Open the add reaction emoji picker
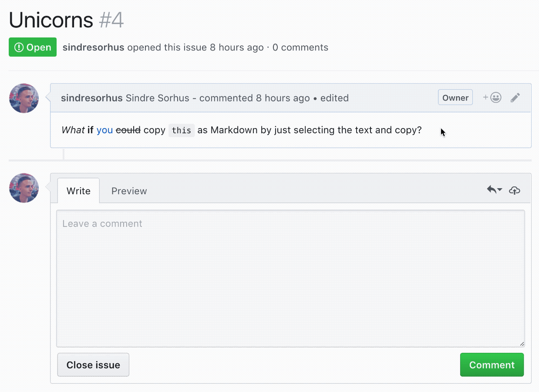The image size is (539, 392). [x=492, y=98]
